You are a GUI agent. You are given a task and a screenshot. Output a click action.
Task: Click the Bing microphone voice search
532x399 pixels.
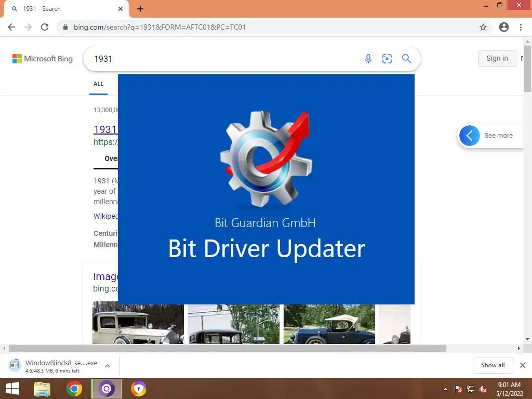[x=368, y=59]
